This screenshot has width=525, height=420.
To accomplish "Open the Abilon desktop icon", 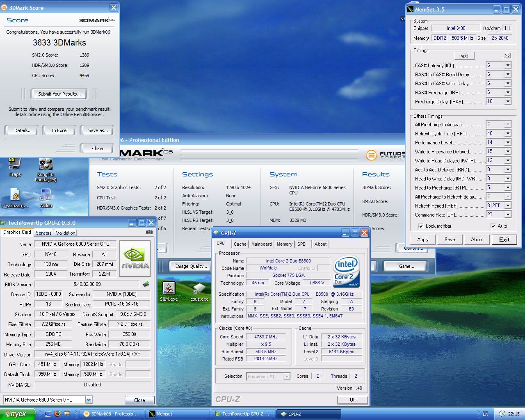I will (46, 195).
